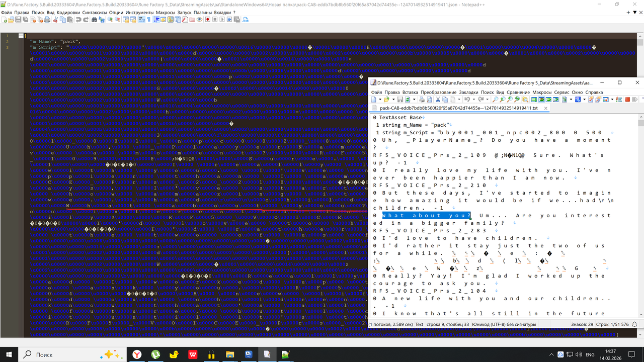
Task: Click Open folder icon in second editor
Action: point(386,100)
